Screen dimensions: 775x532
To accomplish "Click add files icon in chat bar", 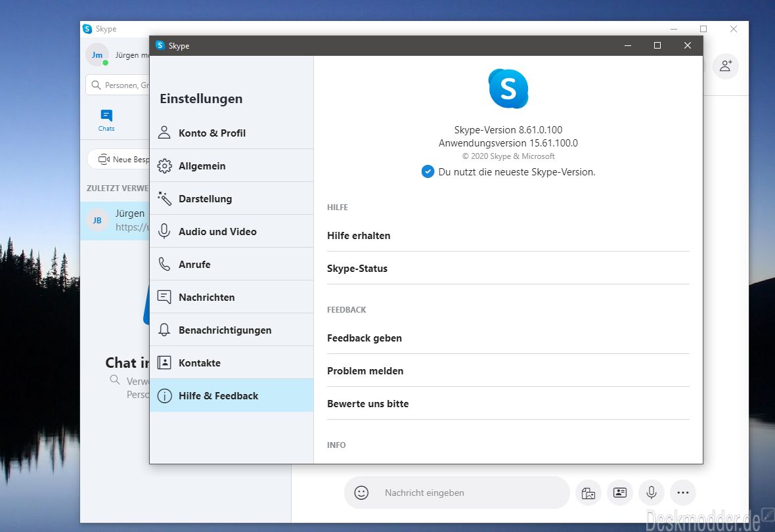I will [588, 493].
